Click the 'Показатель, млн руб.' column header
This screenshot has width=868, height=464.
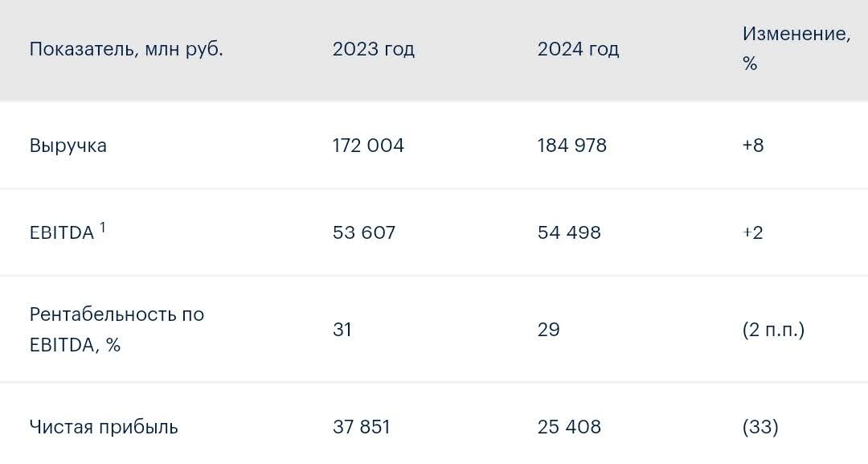[126, 50]
